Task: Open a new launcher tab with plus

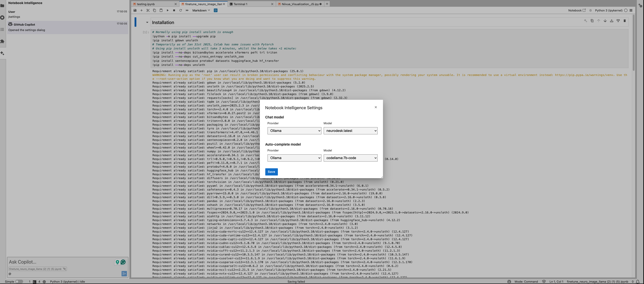Action: coord(327,4)
